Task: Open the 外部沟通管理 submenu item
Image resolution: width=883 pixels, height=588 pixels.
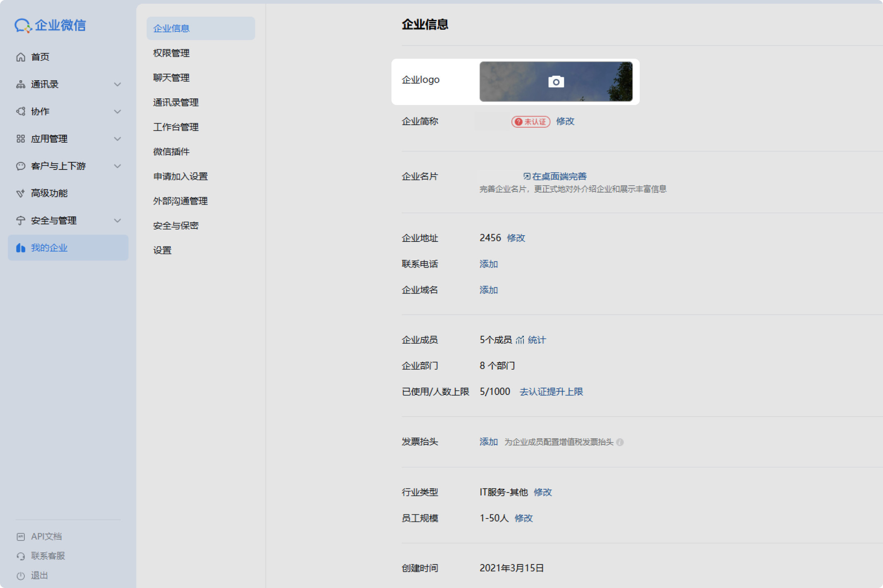Action: 180,201
